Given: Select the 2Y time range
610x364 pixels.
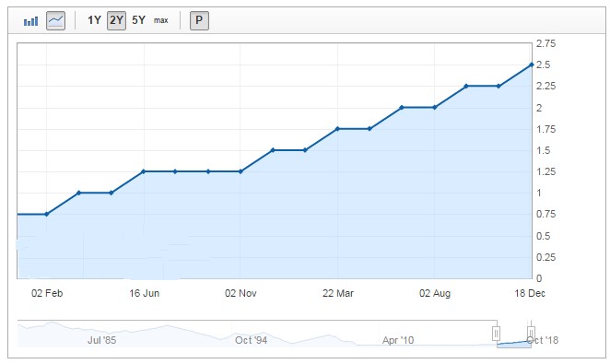Looking at the screenshot, I should point(116,20).
